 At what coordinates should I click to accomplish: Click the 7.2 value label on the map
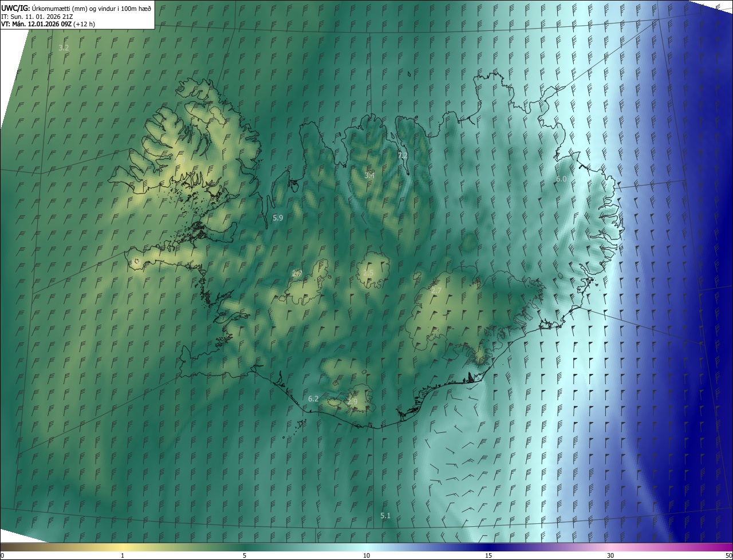[403, 156]
